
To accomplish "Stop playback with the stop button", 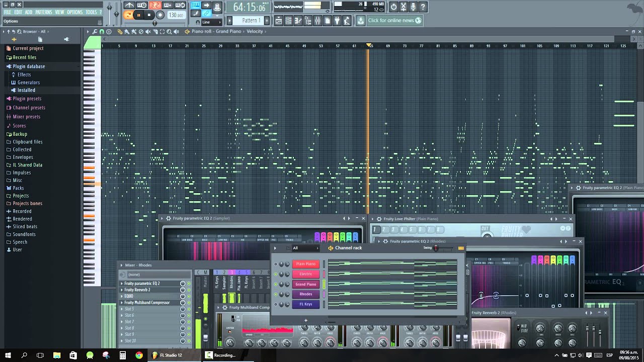I will [149, 15].
